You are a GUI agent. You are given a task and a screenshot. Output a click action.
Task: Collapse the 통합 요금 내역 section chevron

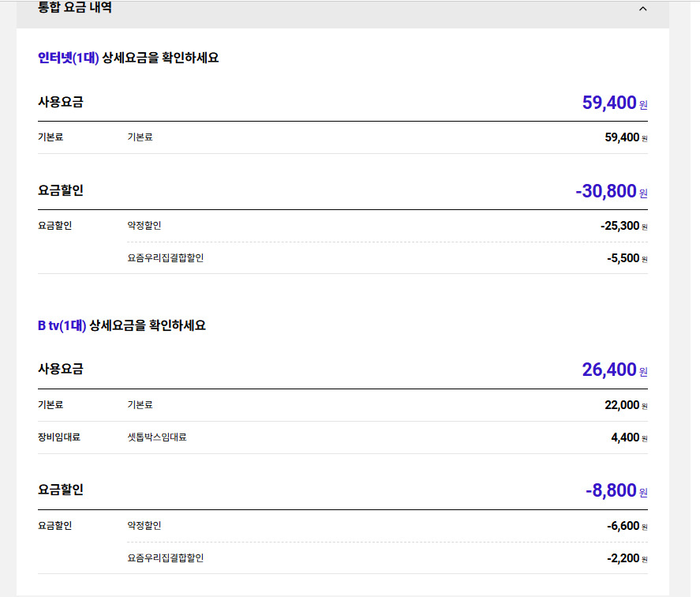click(642, 9)
